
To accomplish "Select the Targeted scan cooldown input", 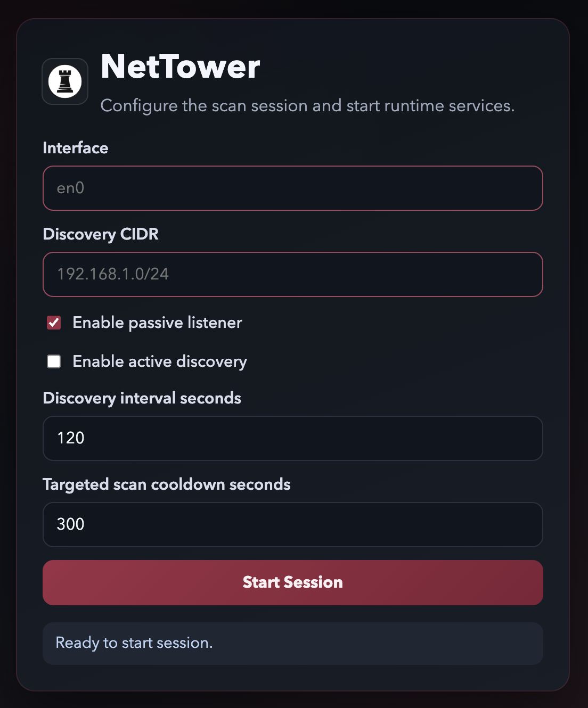I will click(x=293, y=524).
